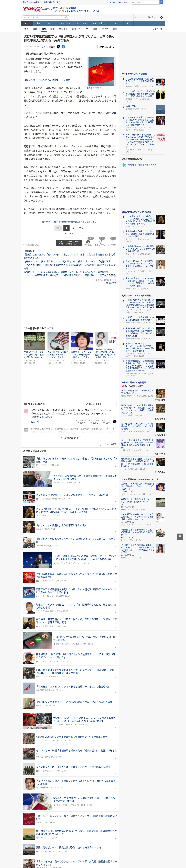This screenshot has height=868, width=186.
Task: Open 特集サイトで開票速報をみる link
Action: [142, 165]
